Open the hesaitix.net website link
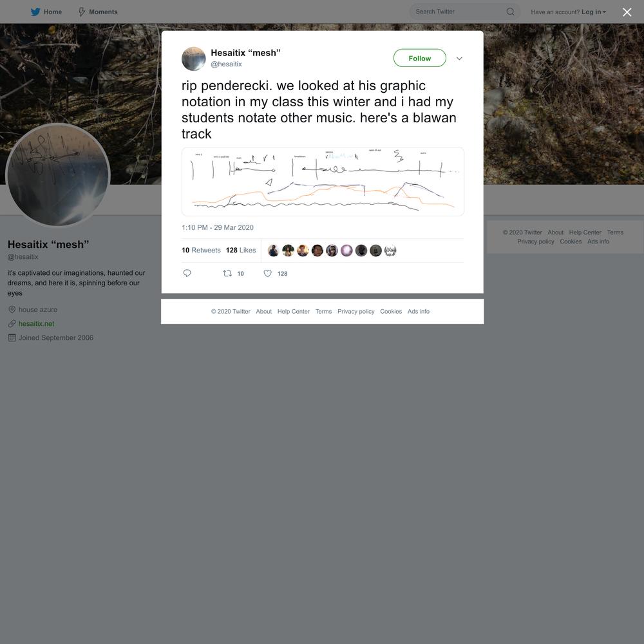Viewport: 644px width, 644px height. [36, 324]
